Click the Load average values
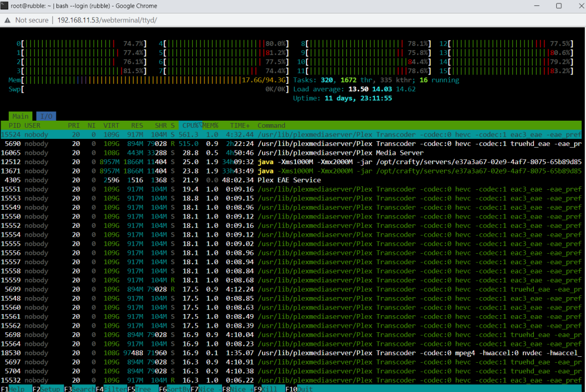 click(x=382, y=89)
